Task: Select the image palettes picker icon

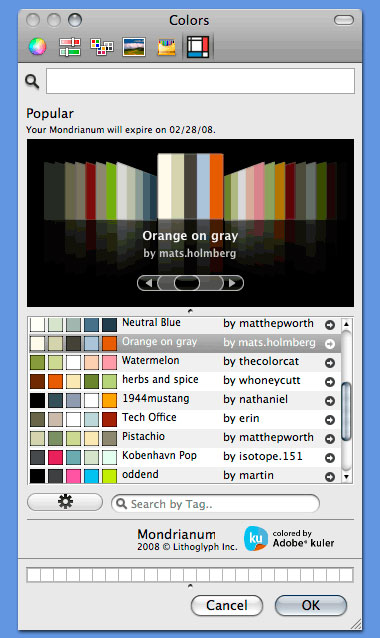Action: (134, 46)
